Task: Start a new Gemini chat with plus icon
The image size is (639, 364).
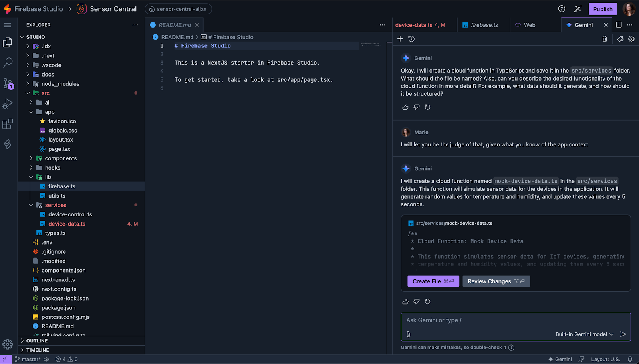Action: click(x=400, y=39)
